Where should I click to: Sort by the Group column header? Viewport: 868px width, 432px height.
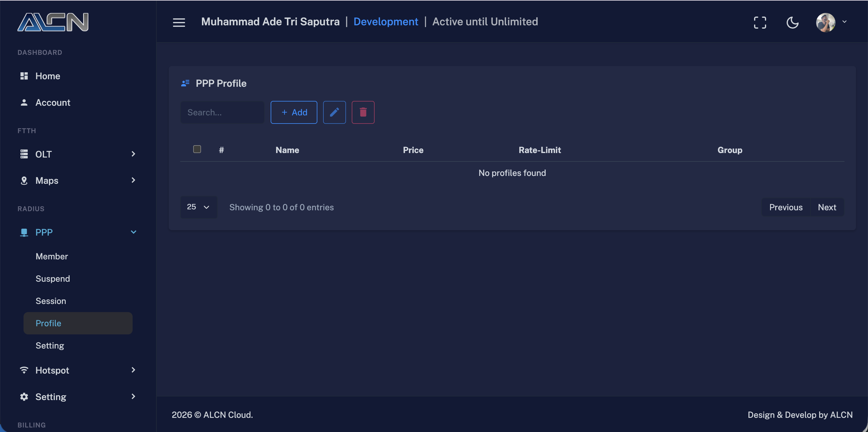point(730,150)
